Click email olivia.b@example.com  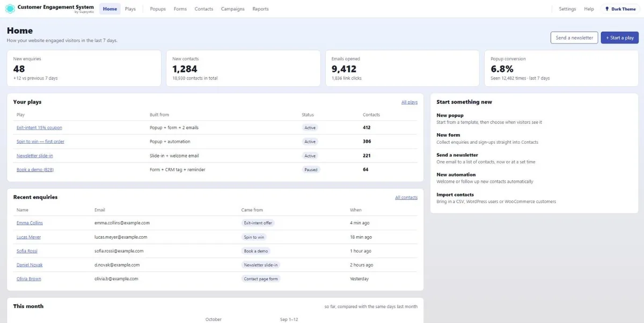pos(116,278)
